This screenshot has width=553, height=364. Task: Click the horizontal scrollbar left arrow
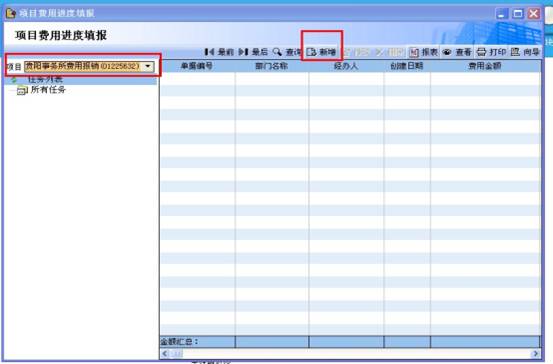coord(165,353)
